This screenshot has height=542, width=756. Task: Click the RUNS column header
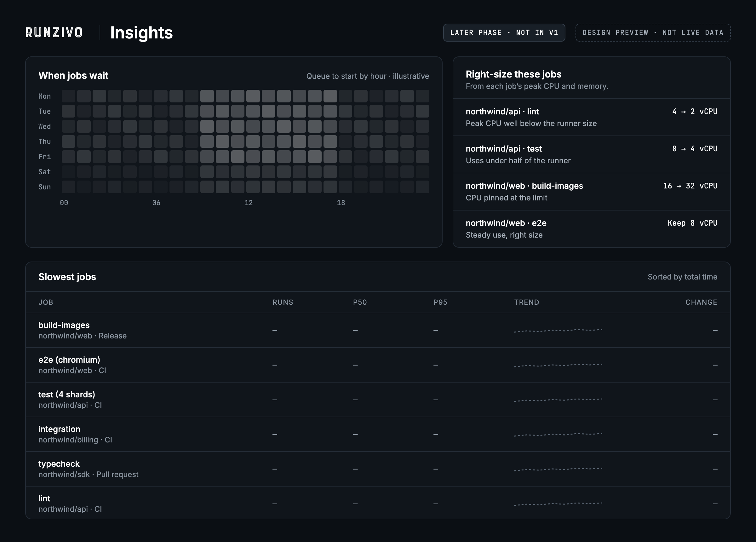tap(283, 302)
